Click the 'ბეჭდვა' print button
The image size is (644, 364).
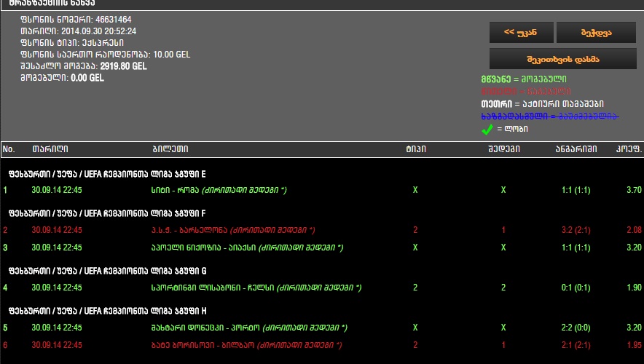click(597, 33)
